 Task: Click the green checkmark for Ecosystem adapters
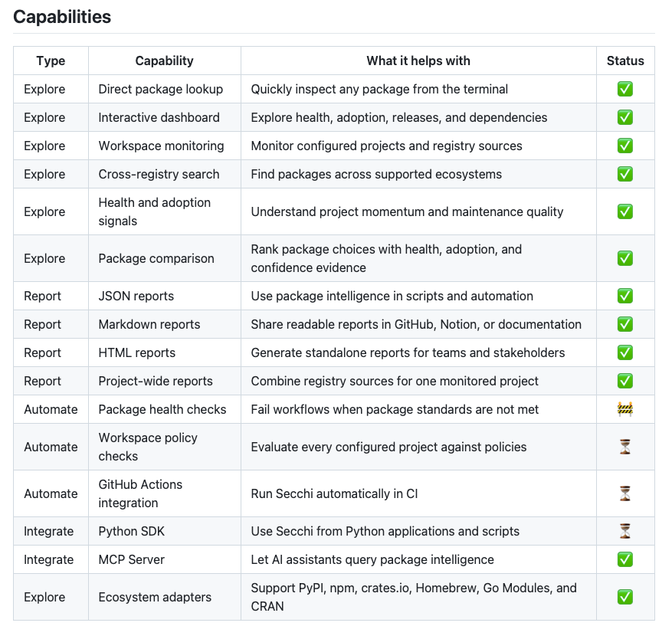click(x=624, y=598)
